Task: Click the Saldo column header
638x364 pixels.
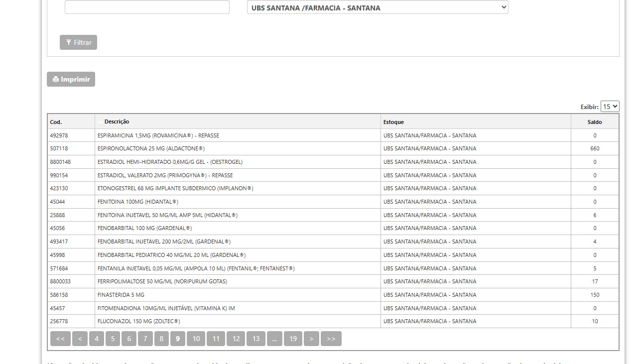Action: pos(594,122)
